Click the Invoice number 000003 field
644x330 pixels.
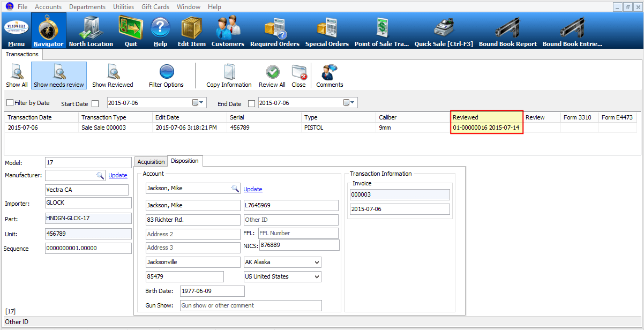coord(399,194)
